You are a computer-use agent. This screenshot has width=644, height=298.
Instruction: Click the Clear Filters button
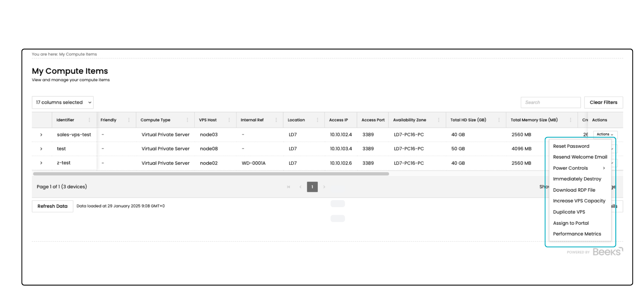pyautogui.click(x=603, y=103)
